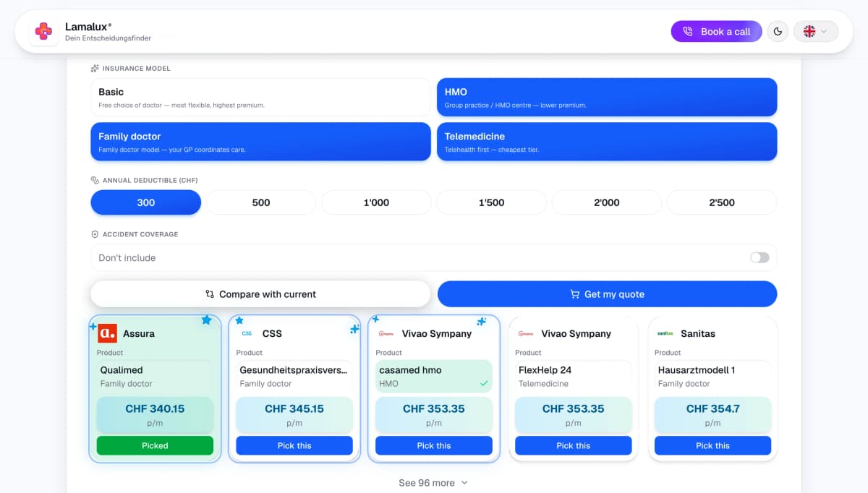868x493 pixels.
Task: Open the Hausarztmodell 1 product selector
Action: (x=713, y=377)
